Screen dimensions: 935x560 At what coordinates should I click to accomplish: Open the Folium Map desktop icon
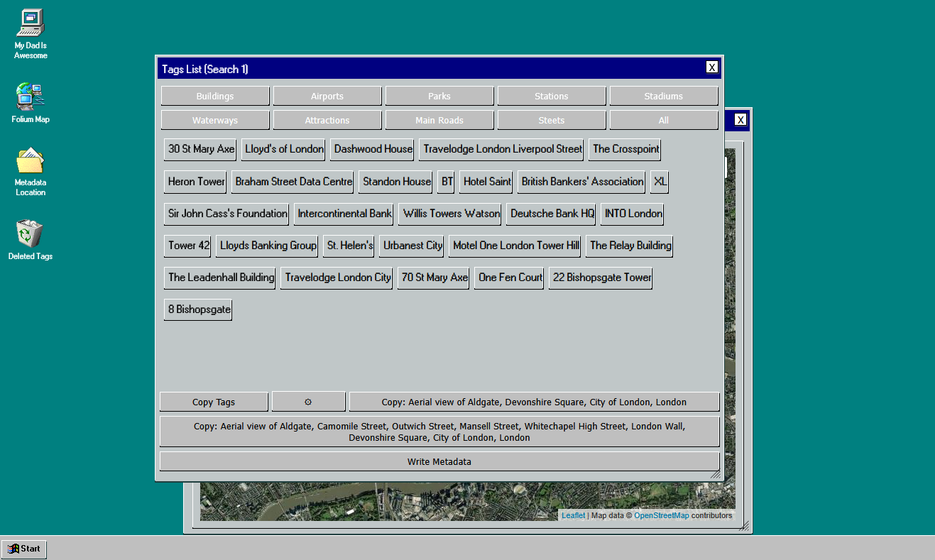[x=31, y=103]
